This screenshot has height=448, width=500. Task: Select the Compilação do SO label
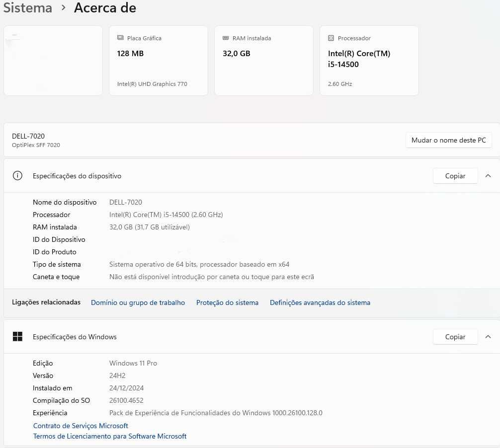tap(61, 400)
